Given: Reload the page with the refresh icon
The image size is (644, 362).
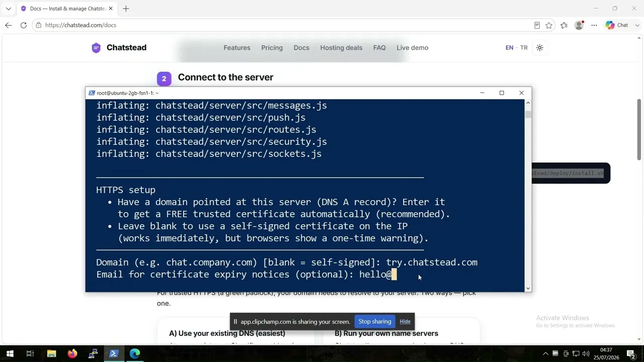Looking at the screenshot, I should coord(24,25).
